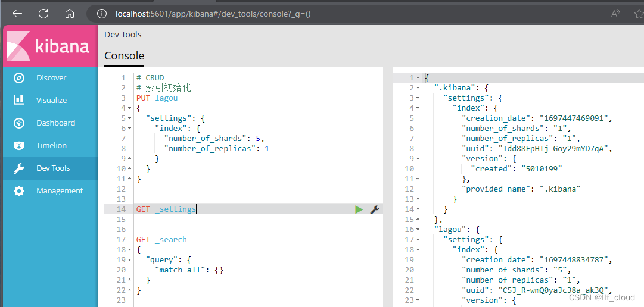The height and width of the screenshot is (307, 644).
Task: Click the Management gear icon
Action: tap(19, 191)
